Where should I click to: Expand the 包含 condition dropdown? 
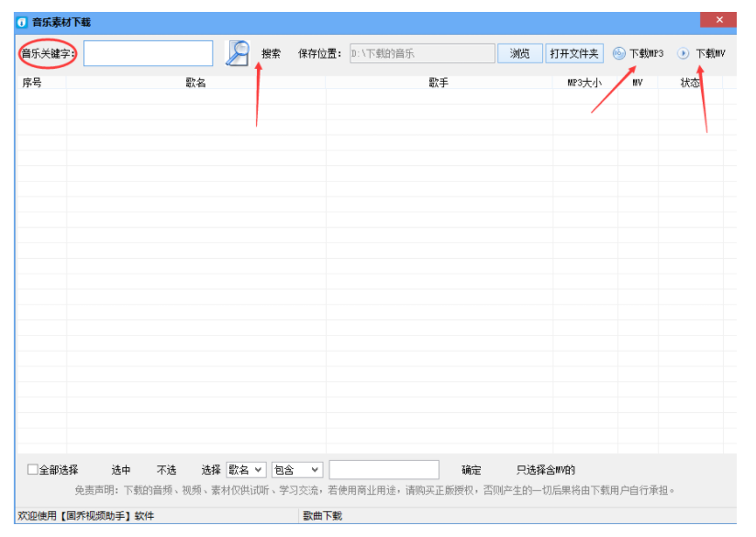click(297, 470)
